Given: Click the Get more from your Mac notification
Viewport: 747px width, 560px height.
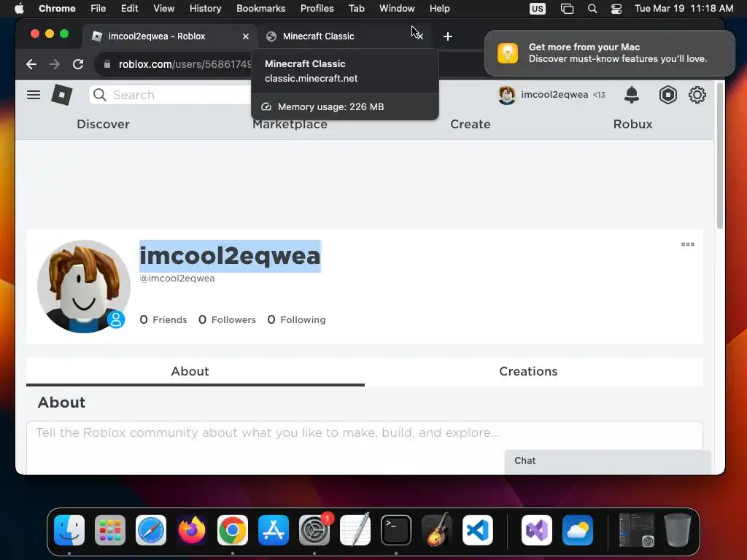Looking at the screenshot, I should pyautogui.click(x=610, y=52).
